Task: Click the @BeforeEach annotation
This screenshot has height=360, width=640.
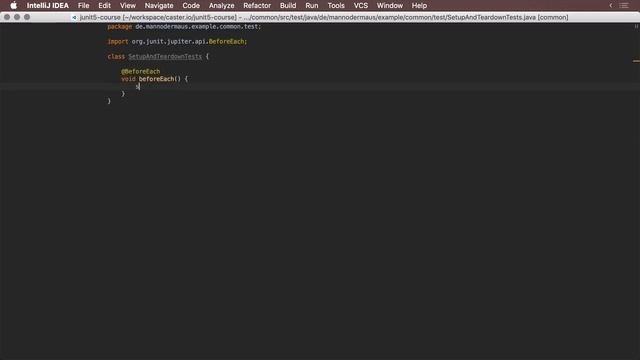Action: [x=140, y=71]
